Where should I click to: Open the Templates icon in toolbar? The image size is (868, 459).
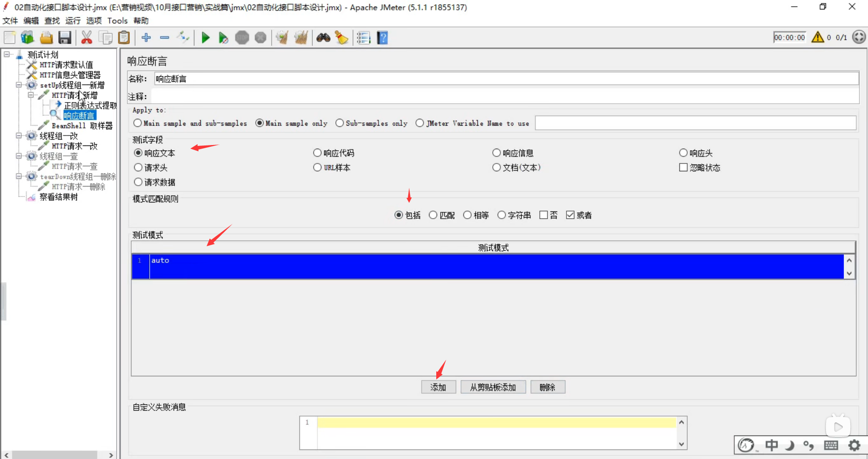tap(27, 37)
